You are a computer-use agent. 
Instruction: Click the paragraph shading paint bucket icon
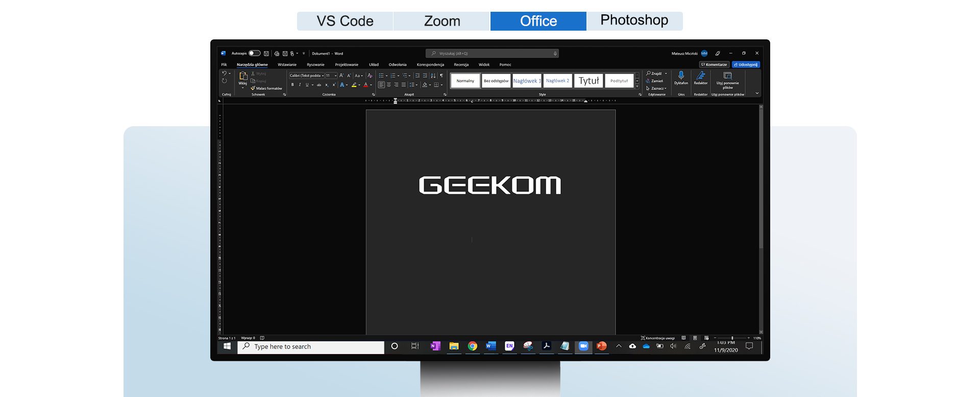coord(425,85)
